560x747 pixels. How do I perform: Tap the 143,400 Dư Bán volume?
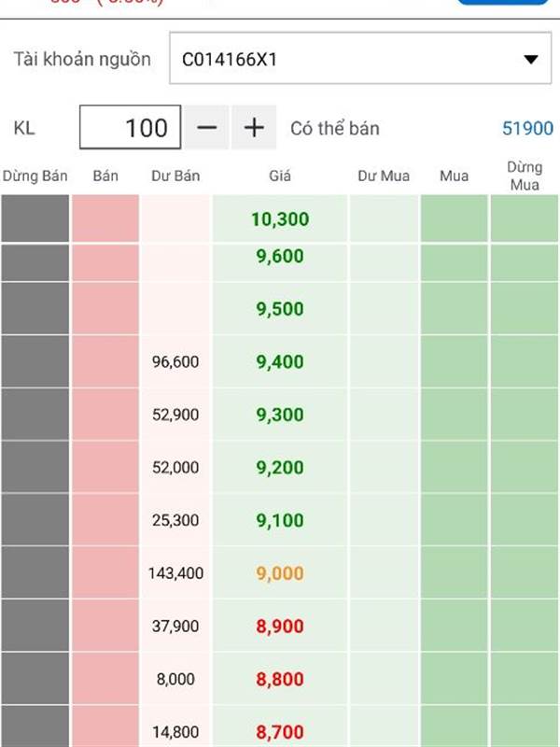coord(175,572)
